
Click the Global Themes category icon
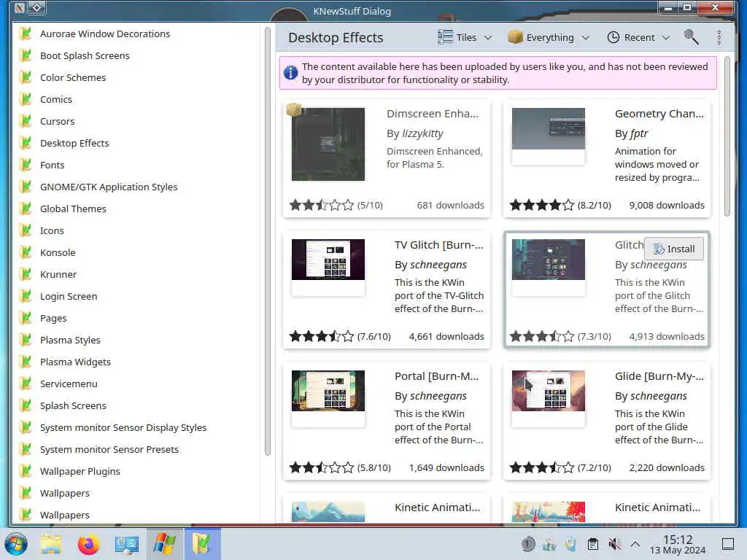pos(26,209)
